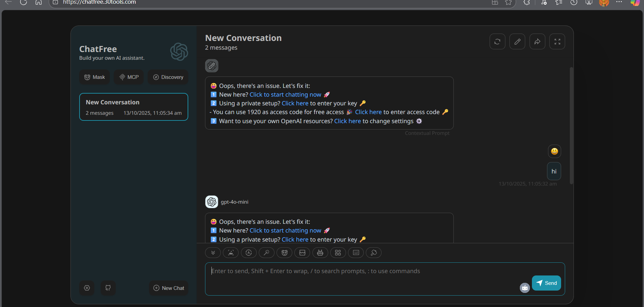Click the pencil rename icon for the conversation
Screen dimensions: 644x307
tap(517, 42)
